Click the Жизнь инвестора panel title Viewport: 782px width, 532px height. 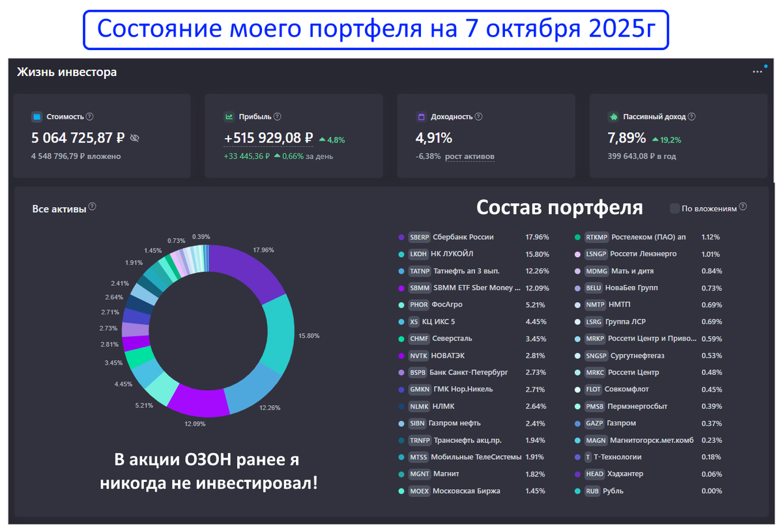coord(66,72)
